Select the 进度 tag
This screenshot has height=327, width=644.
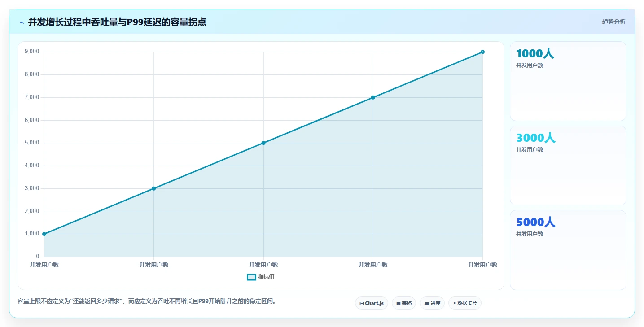click(x=432, y=303)
